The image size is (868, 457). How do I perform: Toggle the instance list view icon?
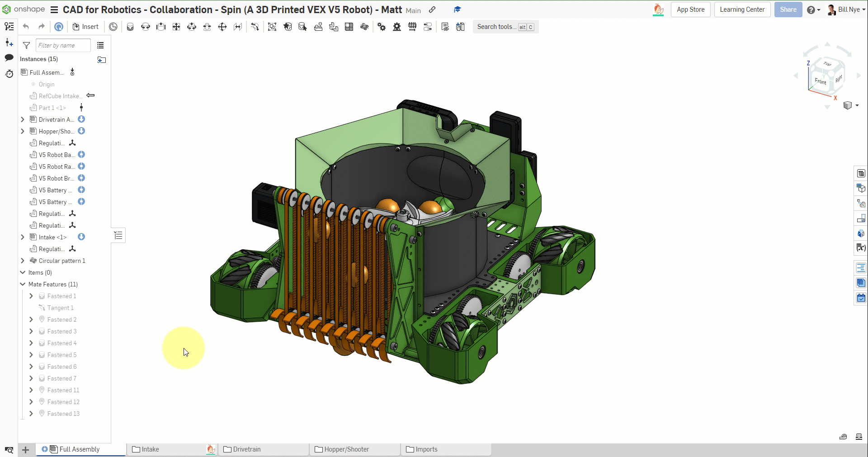(100, 45)
